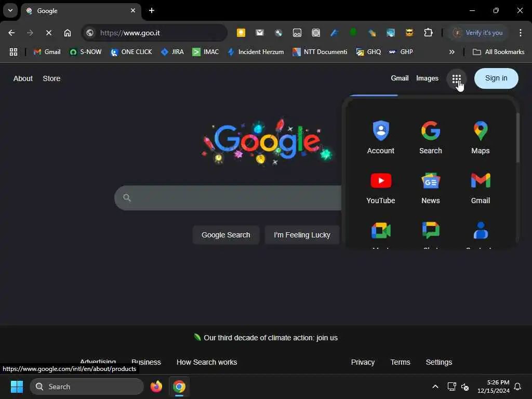This screenshot has height=399, width=532.
Task: Expand the hidden bookmarks overflow chevron
Action: (451, 52)
